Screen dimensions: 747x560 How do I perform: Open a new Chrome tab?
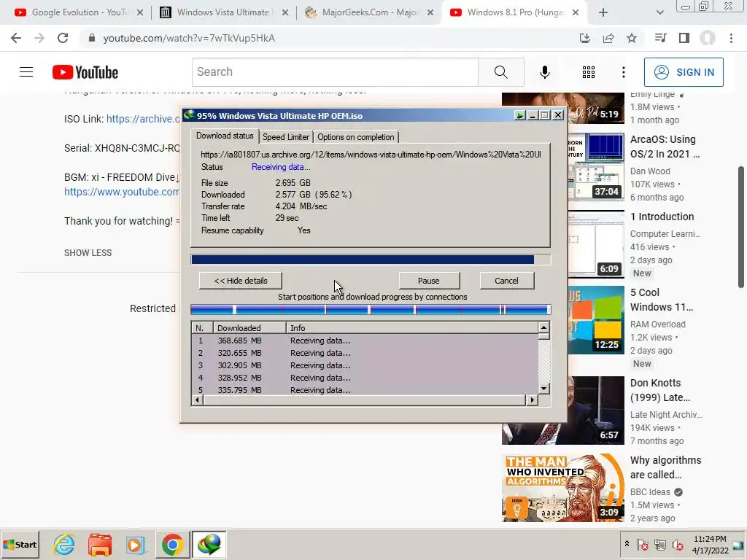(603, 12)
